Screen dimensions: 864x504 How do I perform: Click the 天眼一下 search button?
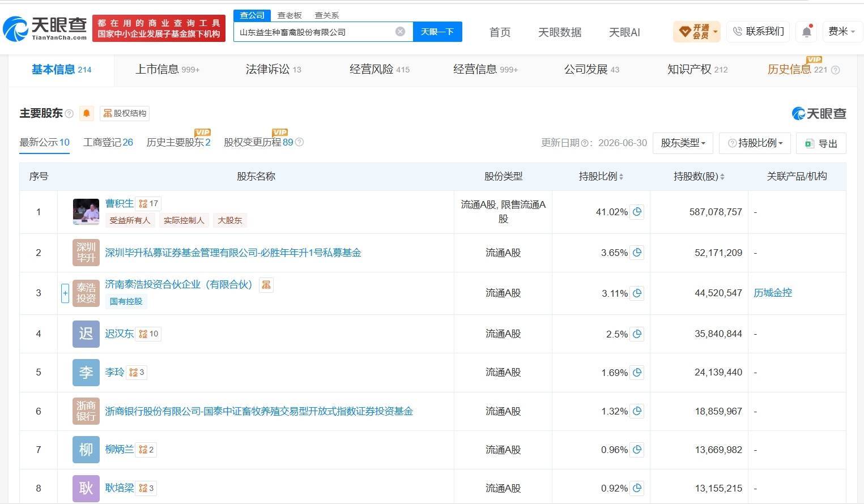[x=437, y=32]
